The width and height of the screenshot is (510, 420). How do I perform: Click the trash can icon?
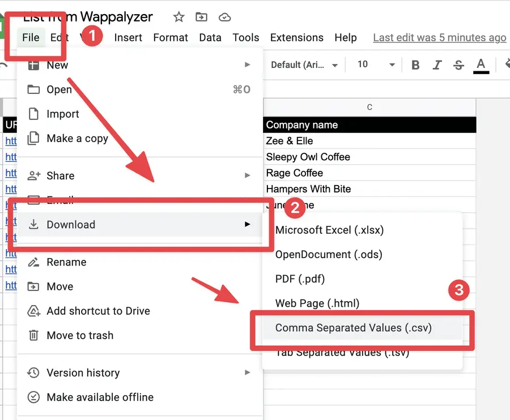click(33, 335)
